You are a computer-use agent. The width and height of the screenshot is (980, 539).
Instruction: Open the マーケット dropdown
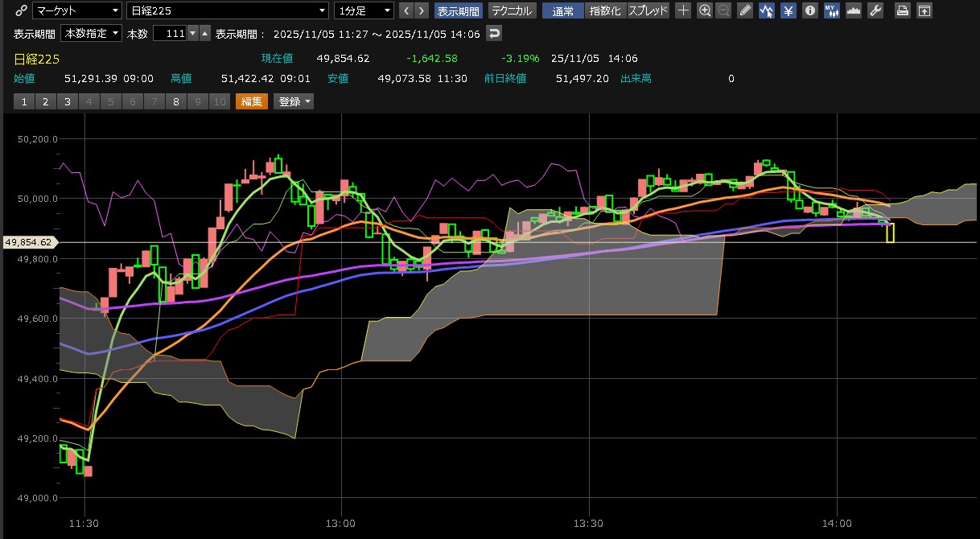[x=77, y=10]
